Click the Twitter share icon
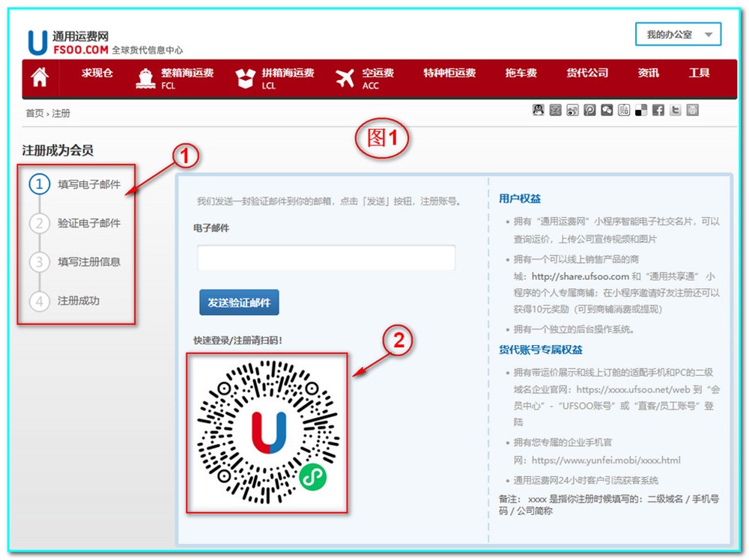This screenshot has width=749, height=560. 676,110
